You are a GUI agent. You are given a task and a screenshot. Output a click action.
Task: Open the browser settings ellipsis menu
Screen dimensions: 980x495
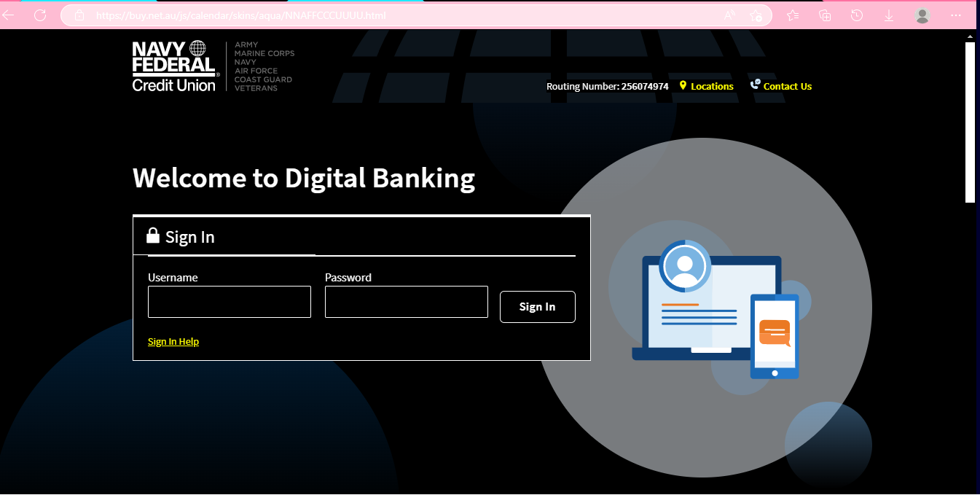click(956, 15)
